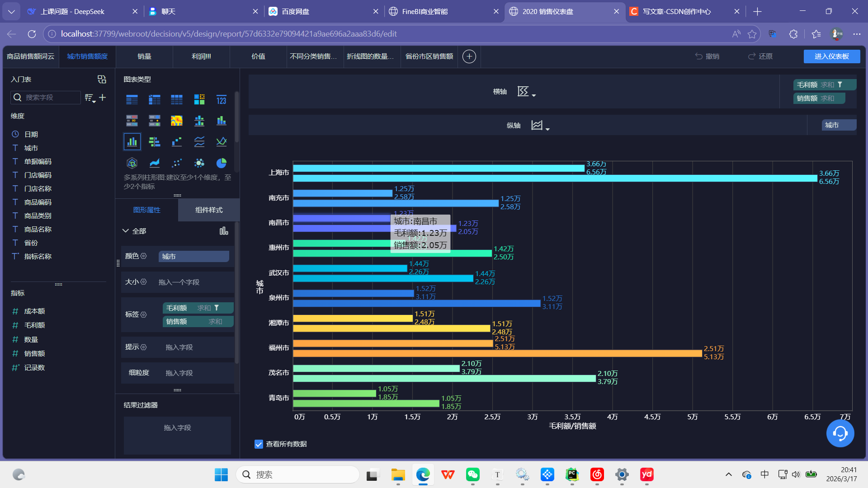Toggle the 查看所有数据 checkbox
The image size is (868, 488).
[x=259, y=444]
